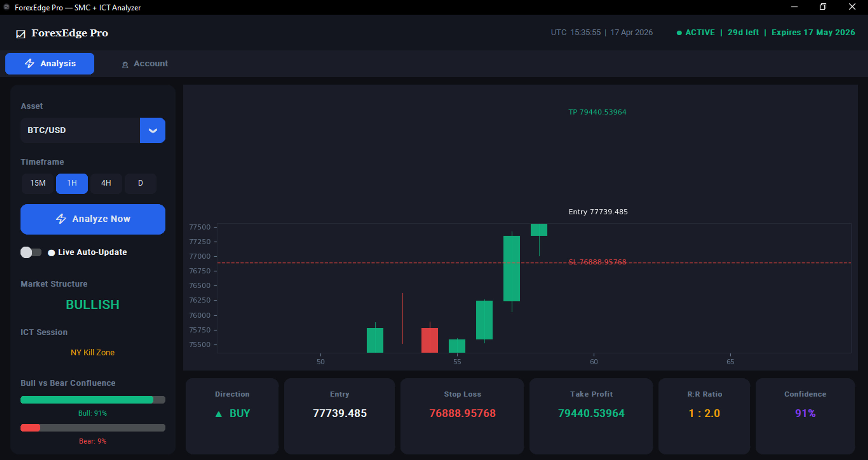Select the D daily timeframe
The width and height of the screenshot is (868, 460).
tap(140, 183)
